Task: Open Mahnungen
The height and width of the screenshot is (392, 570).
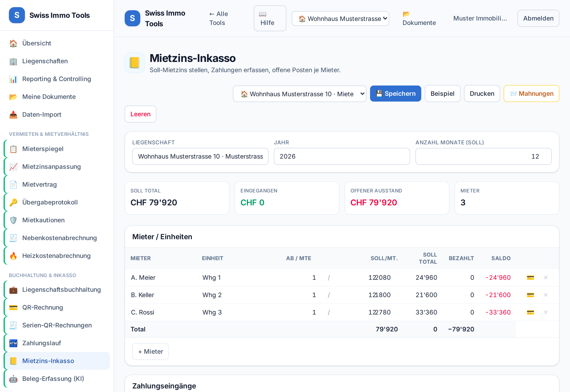Action: tap(531, 94)
